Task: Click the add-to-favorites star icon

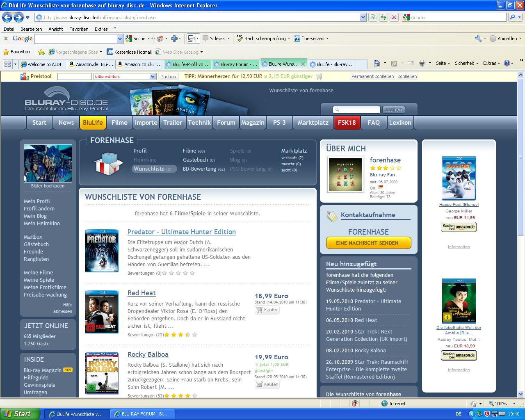Action: [x=41, y=52]
